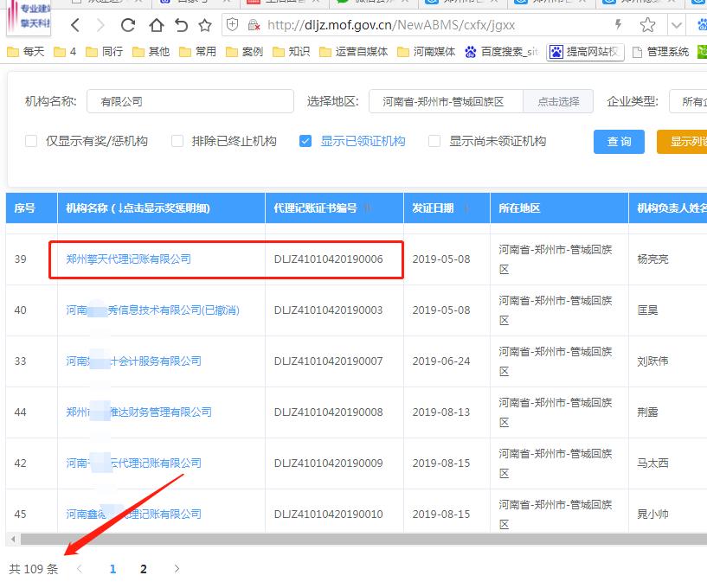The width and height of the screenshot is (707, 588).
Task: Go back with the browser back arrow
Action: 75,25
